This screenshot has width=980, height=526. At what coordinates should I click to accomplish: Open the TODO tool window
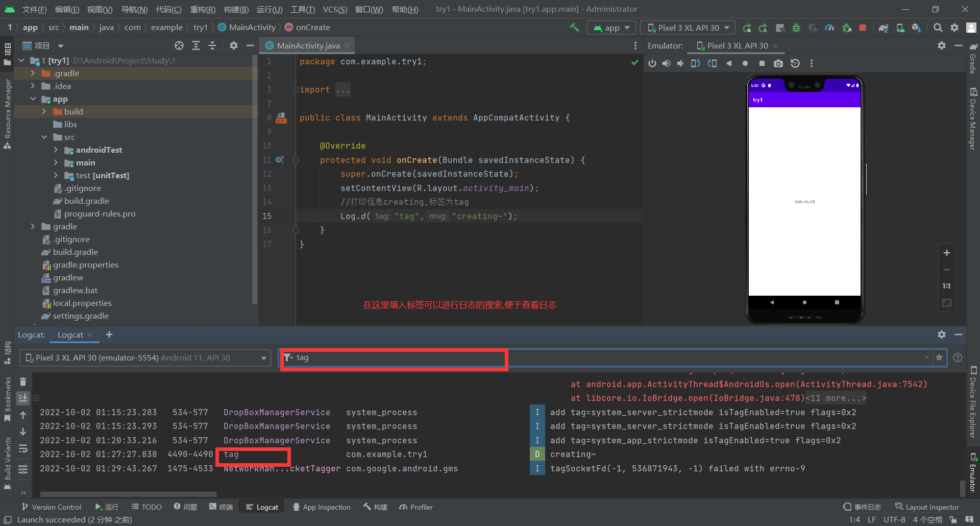[x=146, y=507]
